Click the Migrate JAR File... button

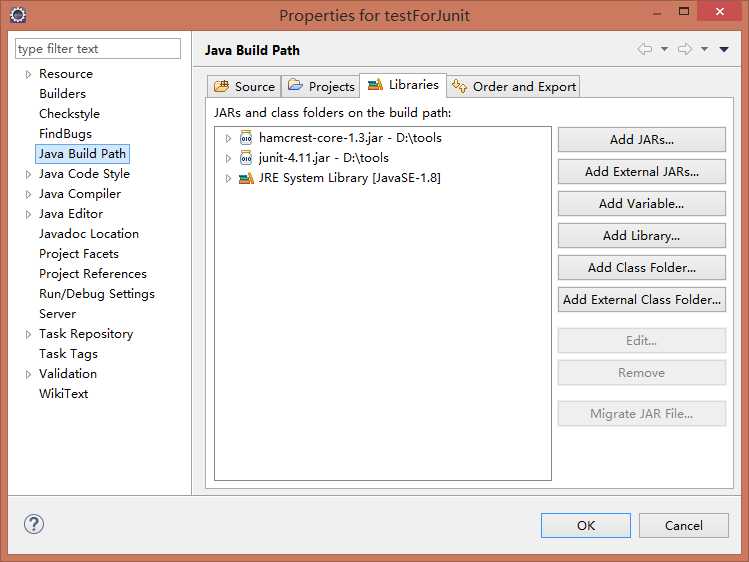[642, 414]
